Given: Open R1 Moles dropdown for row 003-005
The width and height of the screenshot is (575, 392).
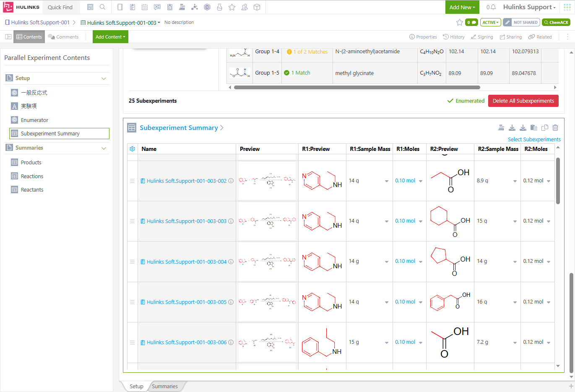Looking at the screenshot, I should (421, 302).
